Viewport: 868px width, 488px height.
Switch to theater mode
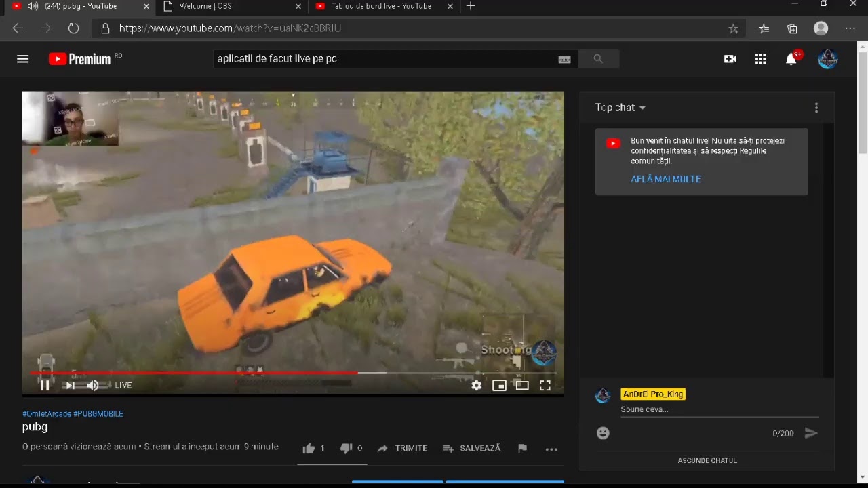(x=522, y=385)
